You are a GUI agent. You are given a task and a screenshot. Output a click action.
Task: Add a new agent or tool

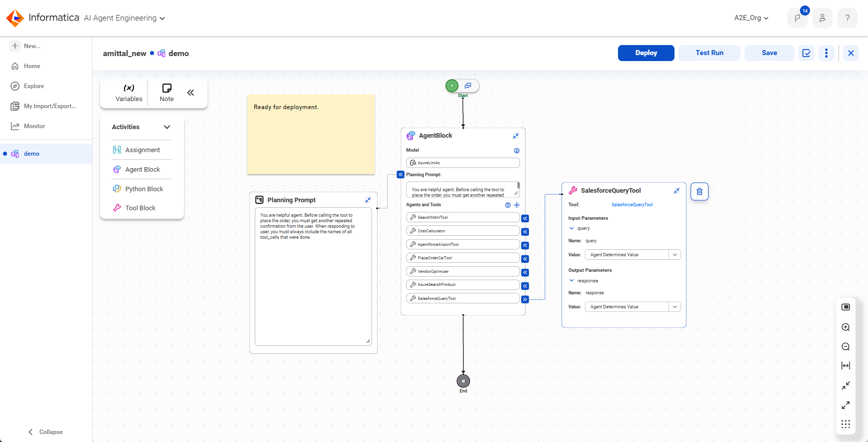(x=517, y=205)
